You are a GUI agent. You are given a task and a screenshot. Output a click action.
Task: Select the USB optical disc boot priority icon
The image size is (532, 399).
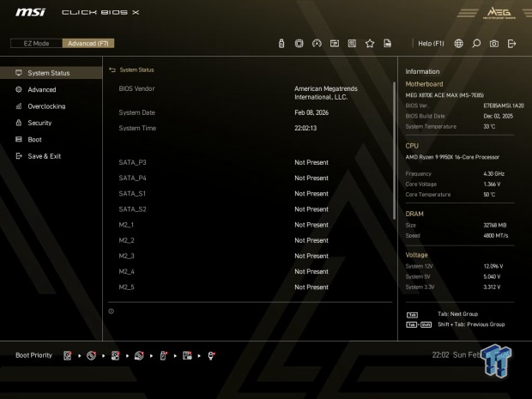pyautogui.click(x=139, y=355)
